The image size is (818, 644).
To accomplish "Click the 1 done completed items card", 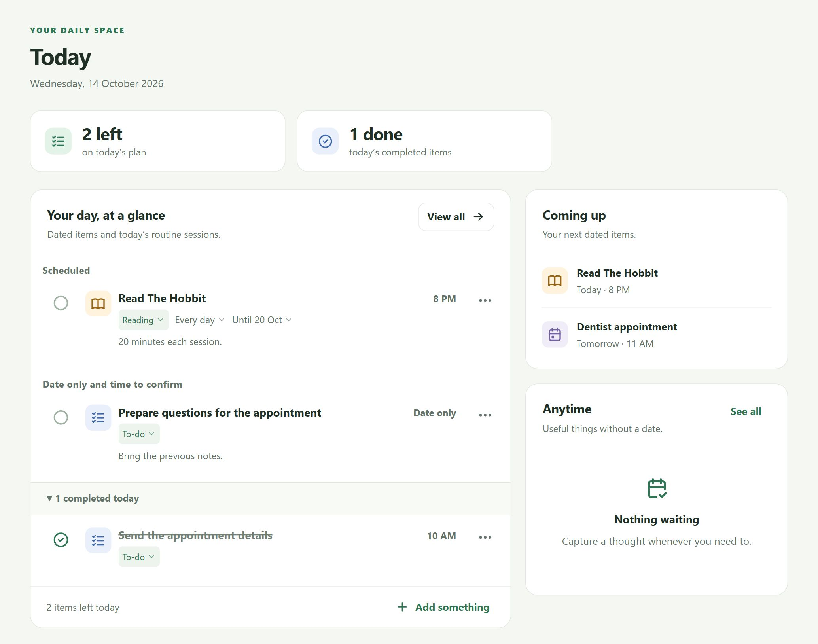I will [x=424, y=141].
